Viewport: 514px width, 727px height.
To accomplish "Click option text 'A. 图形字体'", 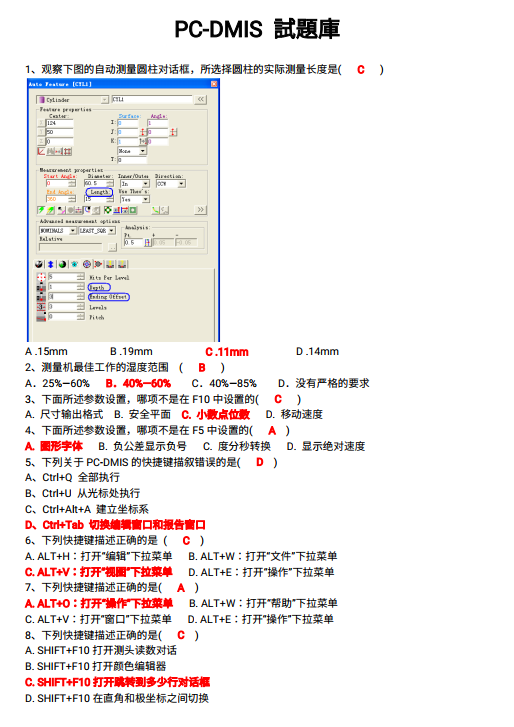I will pyautogui.click(x=54, y=446).
